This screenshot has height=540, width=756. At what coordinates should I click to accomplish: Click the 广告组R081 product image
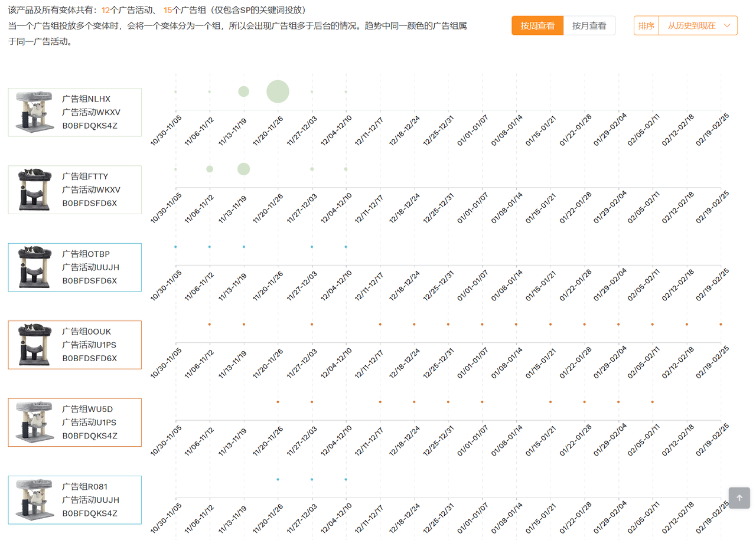click(35, 500)
